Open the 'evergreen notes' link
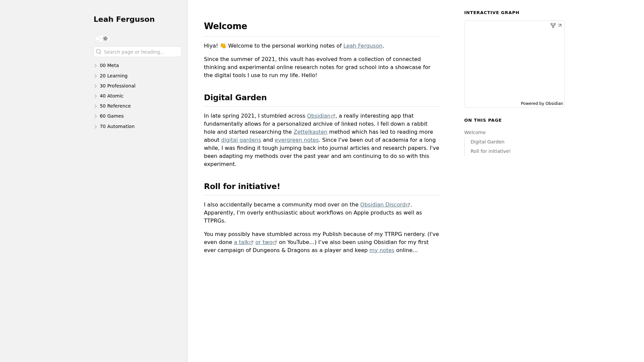 click(297, 140)
